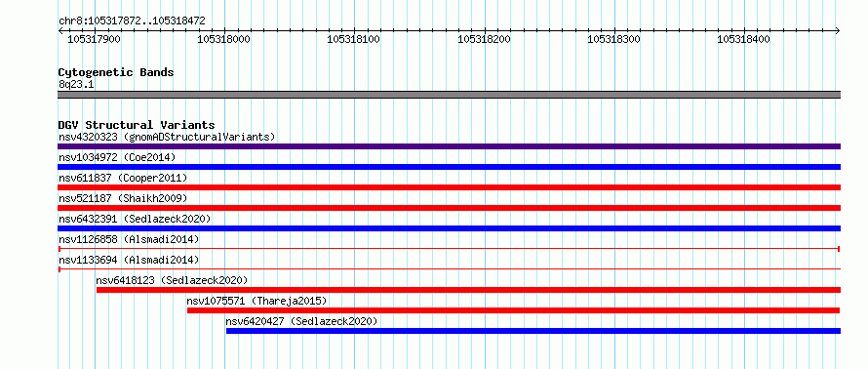Click the left arrowhead of the ruler
Viewport: 868px width, 369px height.
pos(60,30)
